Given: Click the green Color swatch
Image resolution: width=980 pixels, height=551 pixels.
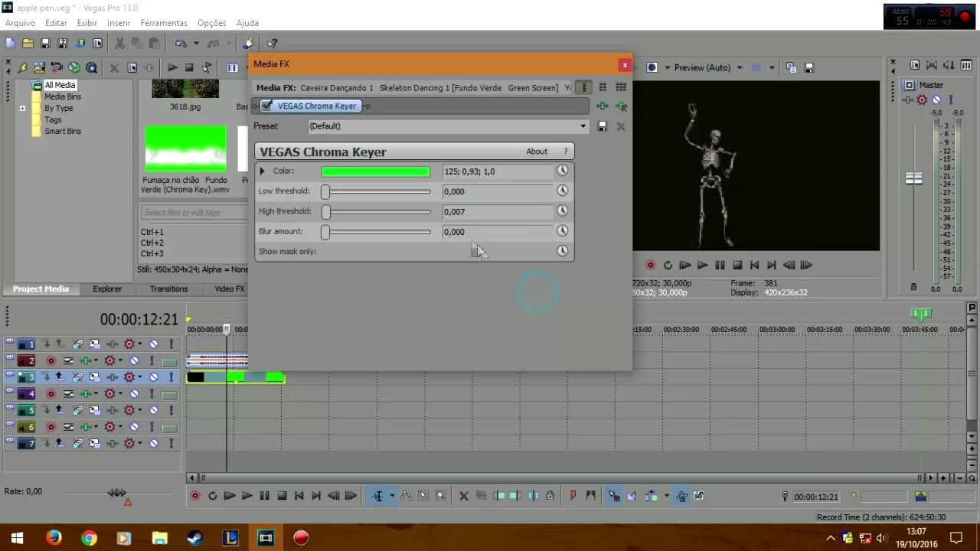Looking at the screenshot, I should (376, 171).
